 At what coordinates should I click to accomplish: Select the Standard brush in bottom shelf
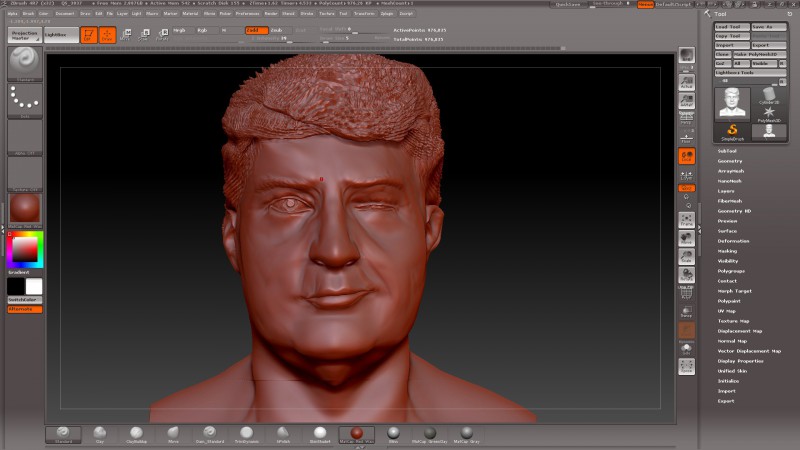tap(63, 434)
